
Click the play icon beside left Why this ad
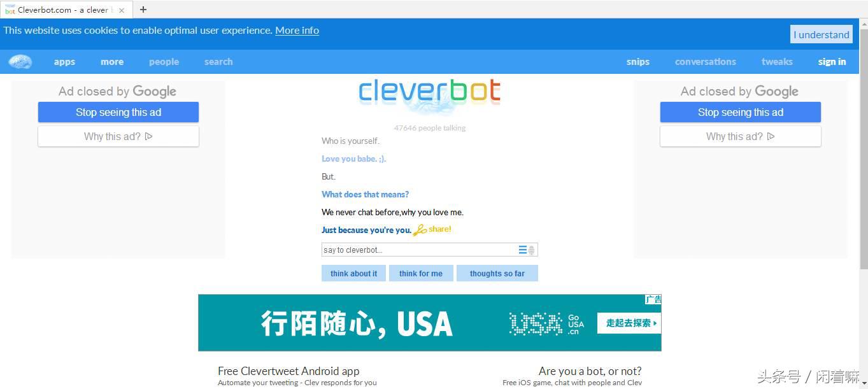(148, 136)
